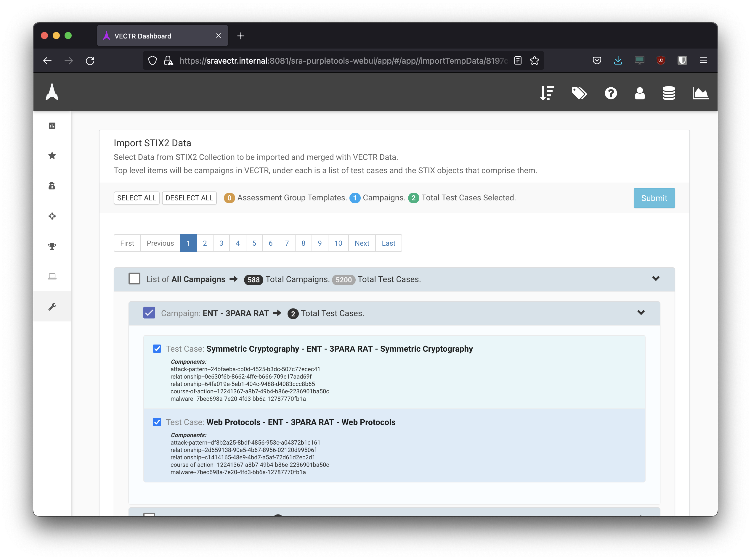Go to page 5 of results
This screenshot has width=751, height=560.
pos(254,243)
